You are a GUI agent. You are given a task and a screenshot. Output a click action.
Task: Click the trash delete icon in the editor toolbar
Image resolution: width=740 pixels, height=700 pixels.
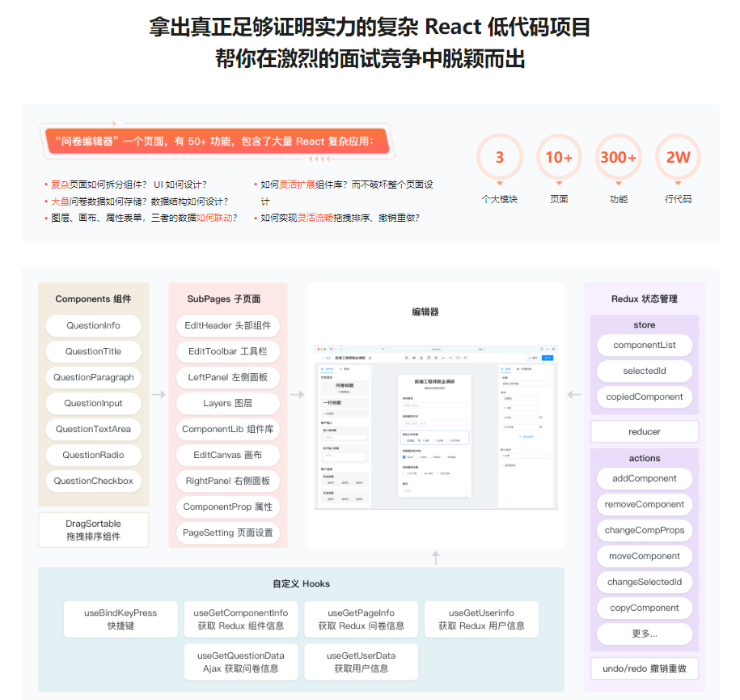click(x=406, y=358)
